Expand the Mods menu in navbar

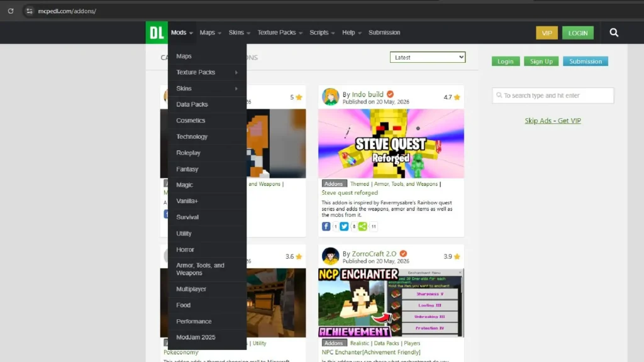tap(182, 33)
